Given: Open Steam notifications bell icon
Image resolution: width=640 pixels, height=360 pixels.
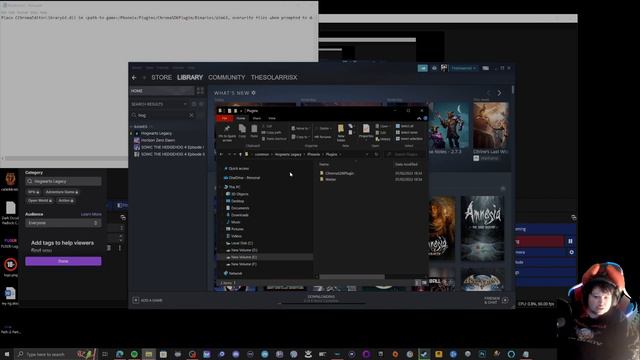Looking at the screenshot, I should click(x=434, y=68).
